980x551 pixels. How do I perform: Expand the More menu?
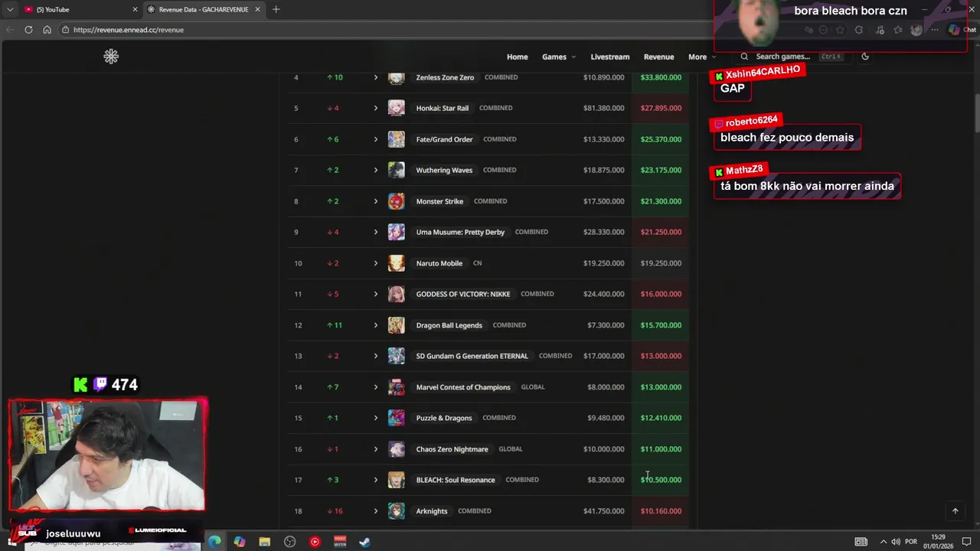click(x=702, y=57)
